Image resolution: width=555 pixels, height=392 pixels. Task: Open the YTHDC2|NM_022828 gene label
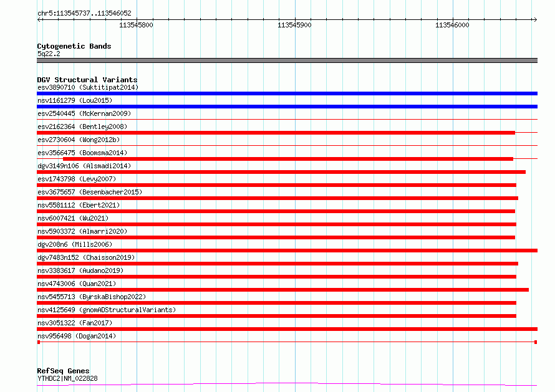[x=67, y=378]
